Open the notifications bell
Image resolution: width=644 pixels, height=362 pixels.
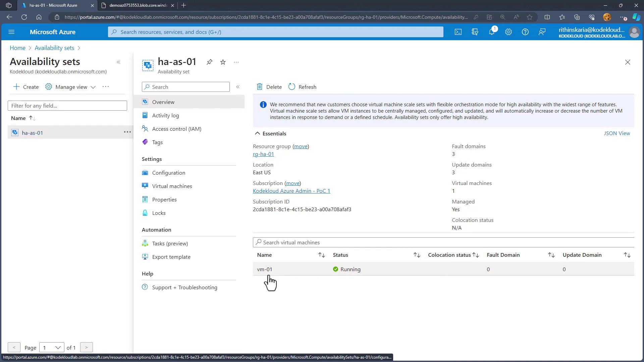(491, 32)
